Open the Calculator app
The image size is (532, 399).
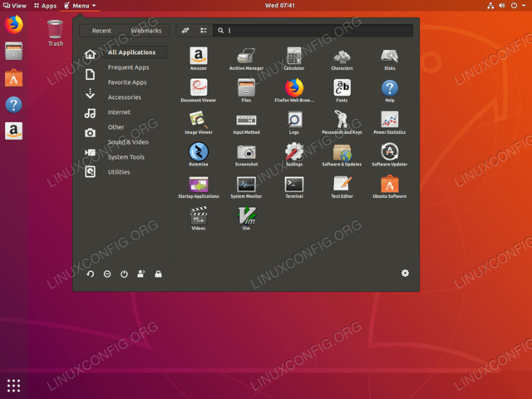294,59
